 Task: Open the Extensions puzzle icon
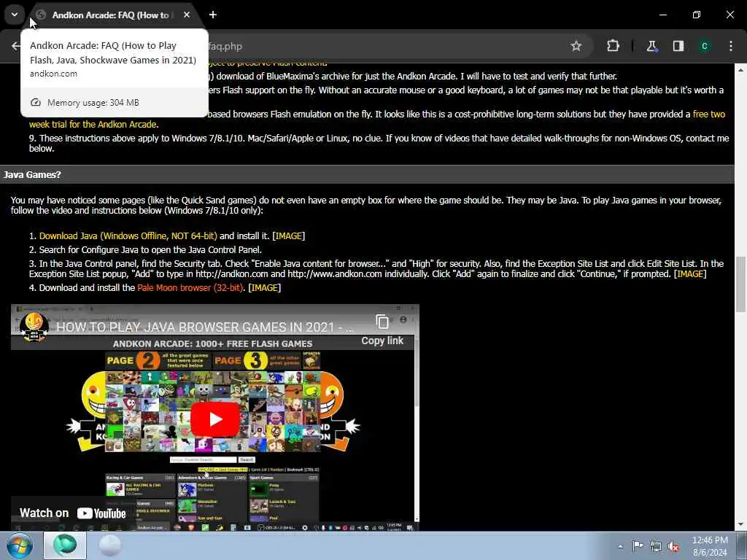tap(613, 46)
